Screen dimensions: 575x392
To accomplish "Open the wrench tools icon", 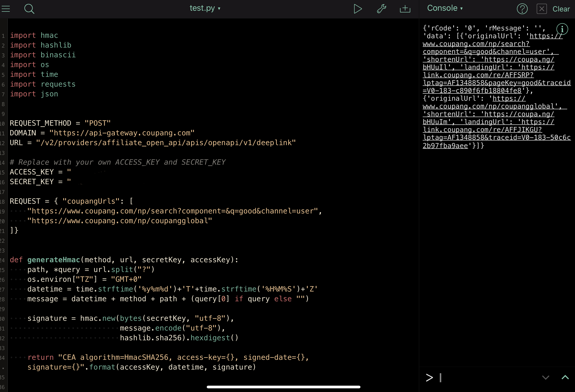I will pyautogui.click(x=381, y=9).
